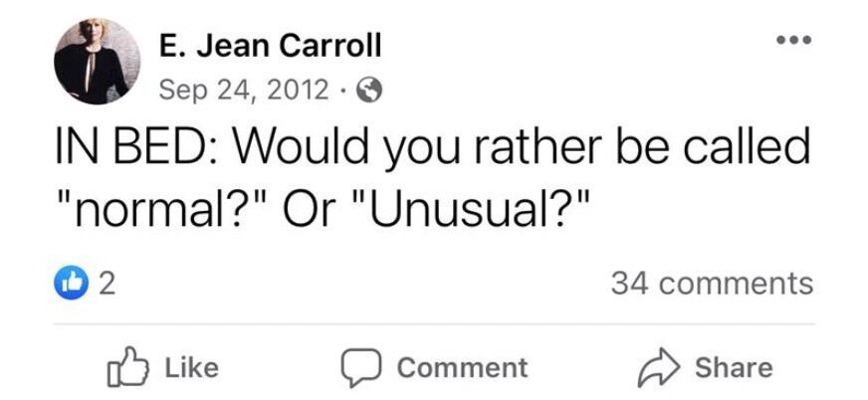The height and width of the screenshot is (400, 868).
Task: View the 34 comments
Action: point(712,284)
